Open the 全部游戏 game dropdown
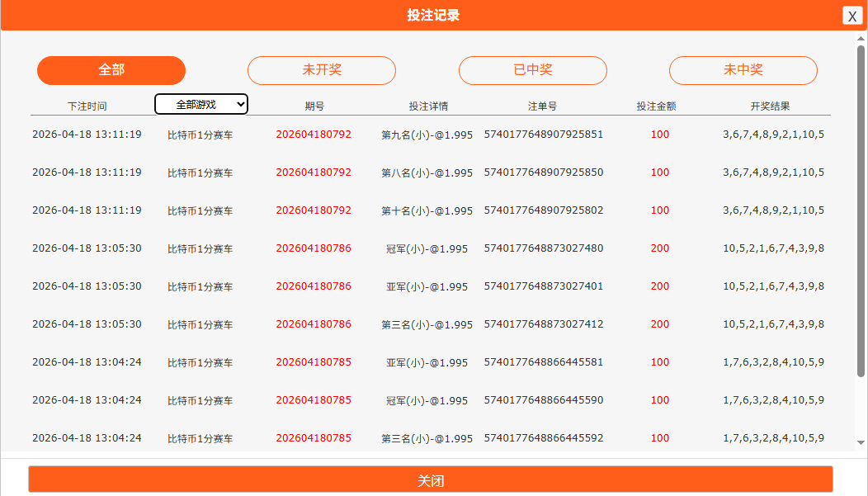 point(201,104)
